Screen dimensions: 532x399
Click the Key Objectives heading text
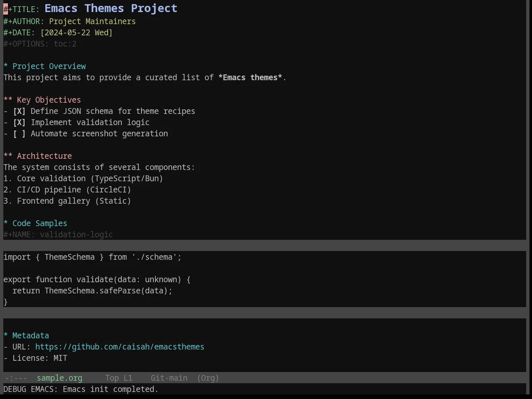[x=49, y=100]
